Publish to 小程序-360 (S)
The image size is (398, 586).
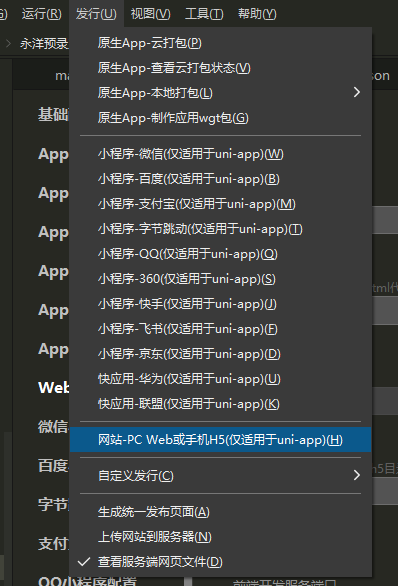(220, 279)
